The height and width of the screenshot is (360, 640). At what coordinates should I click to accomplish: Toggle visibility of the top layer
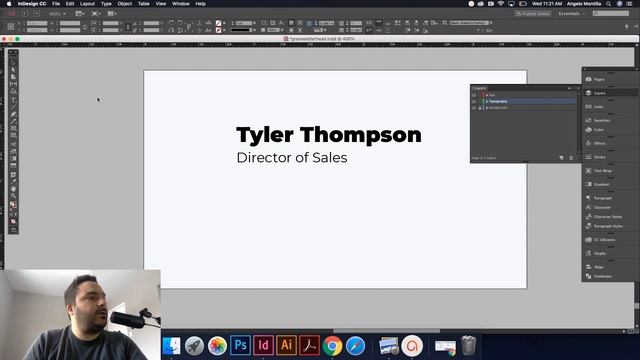(474, 95)
